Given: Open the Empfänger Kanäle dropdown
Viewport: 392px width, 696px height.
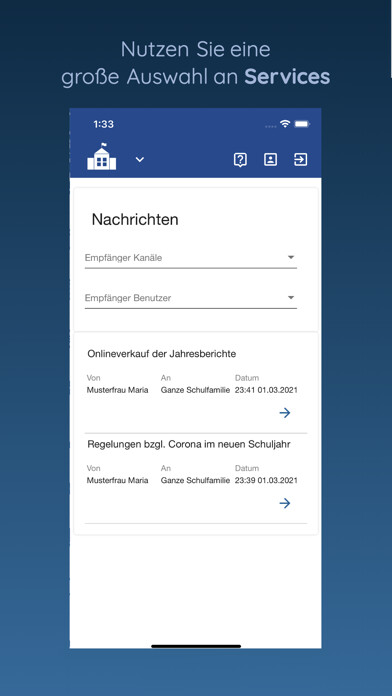Looking at the screenshot, I should tap(190, 258).
